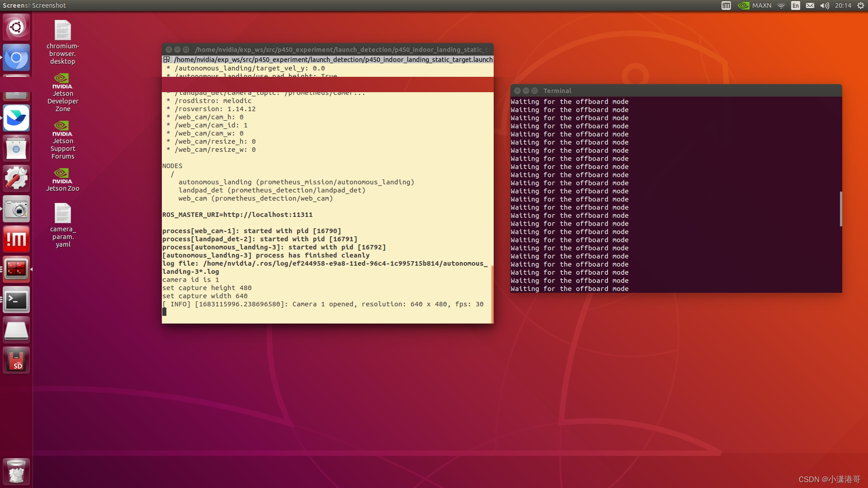Viewport: 868px width, 488px height.
Task: Close the Terminal window
Action: click(x=517, y=91)
